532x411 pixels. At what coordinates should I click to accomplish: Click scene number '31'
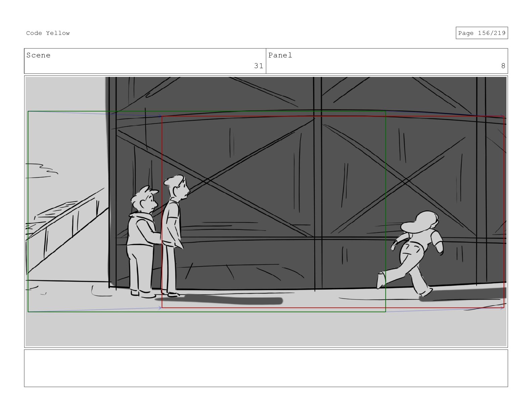(x=259, y=66)
